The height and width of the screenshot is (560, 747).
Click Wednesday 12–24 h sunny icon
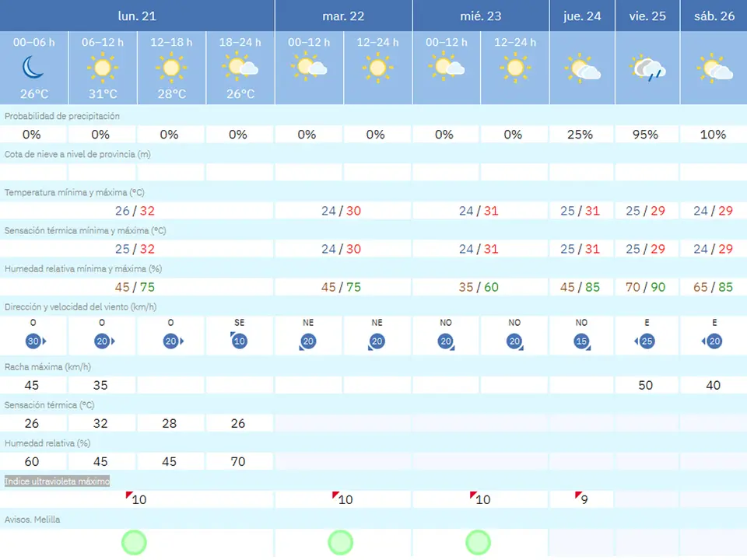click(x=515, y=68)
